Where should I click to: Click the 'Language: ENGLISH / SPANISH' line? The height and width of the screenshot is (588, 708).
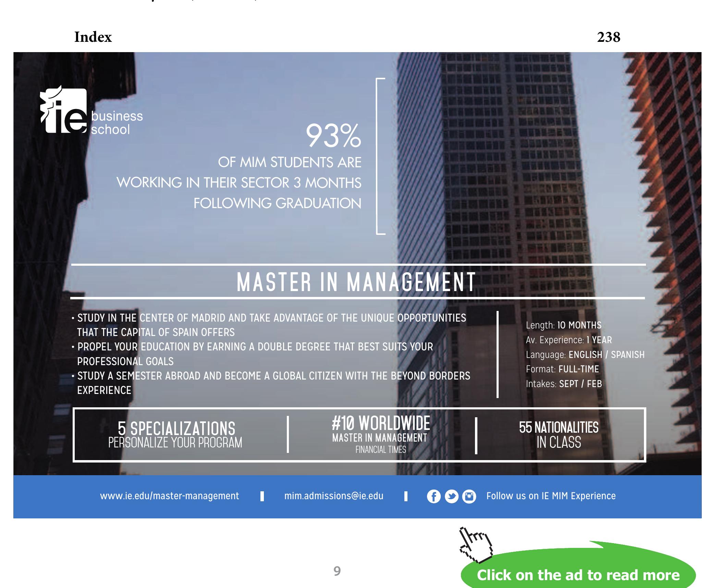pyautogui.click(x=585, y=355)
